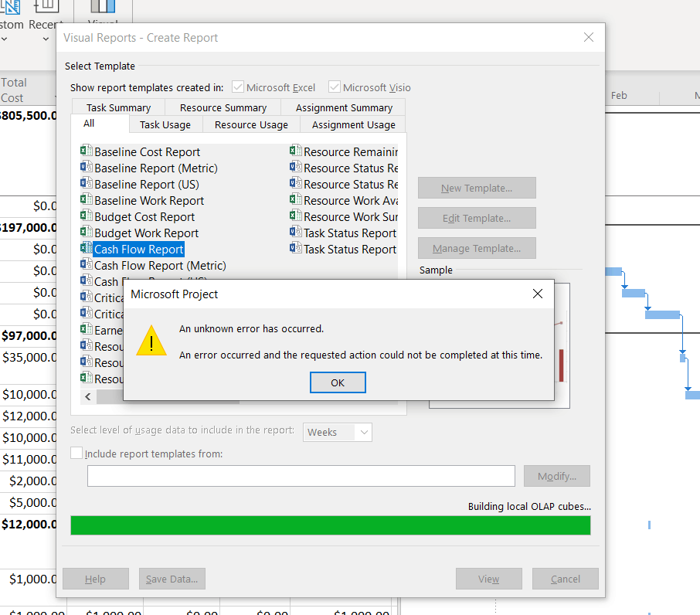
Task: Click the New Template... button
Action: point(477,188)
